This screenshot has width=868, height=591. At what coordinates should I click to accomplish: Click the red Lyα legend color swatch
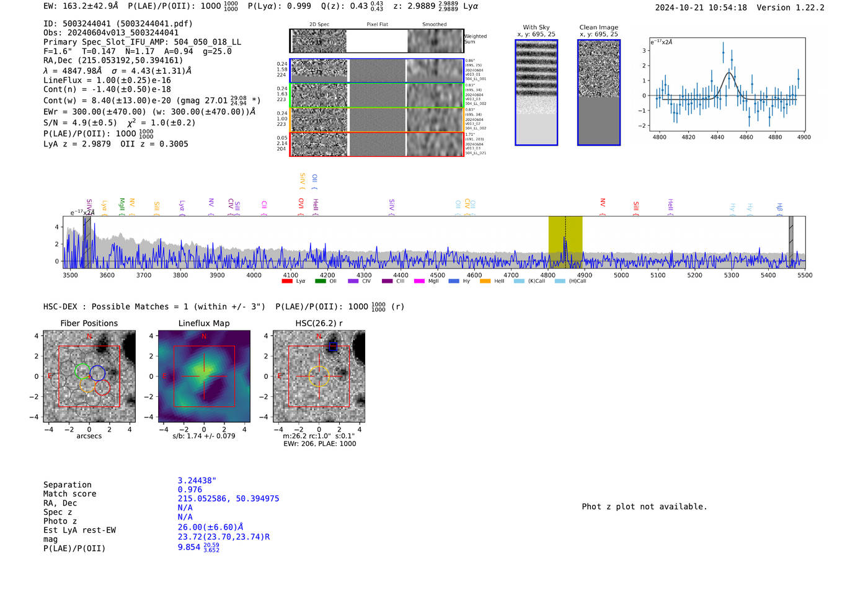click(287, 281)
